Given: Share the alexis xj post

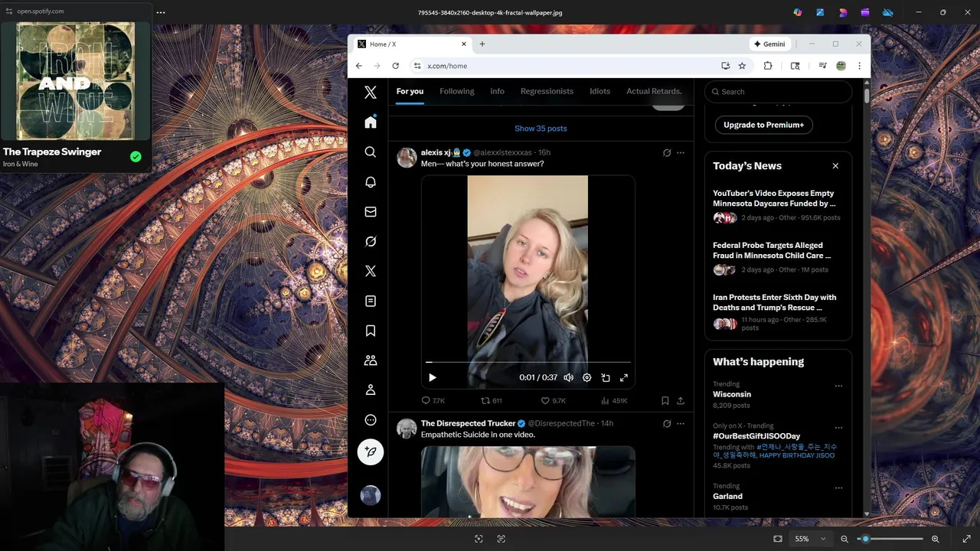Looking at the screenshot, I should tap(680, 400).
